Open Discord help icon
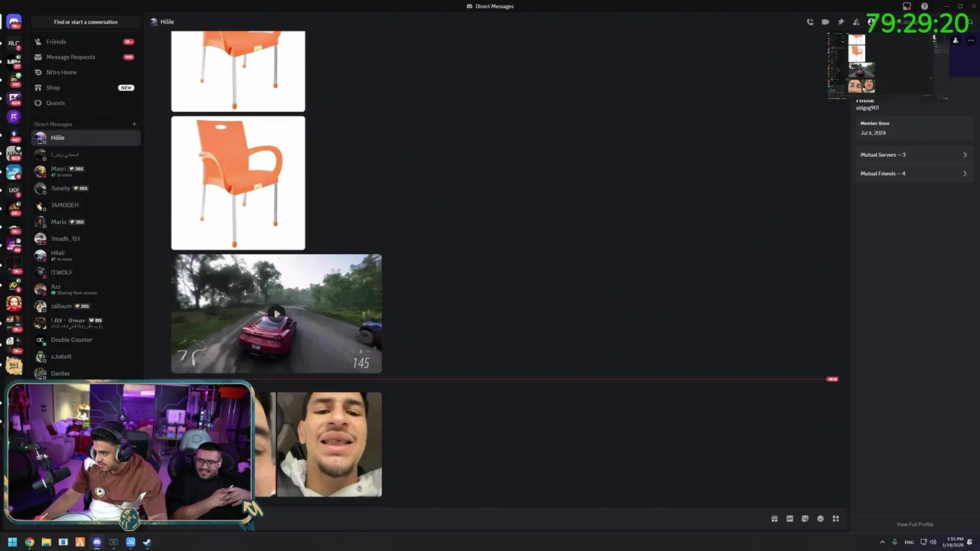Image resolution: width=980 pixels, height=551 pixels. click(x=924, y=6)
